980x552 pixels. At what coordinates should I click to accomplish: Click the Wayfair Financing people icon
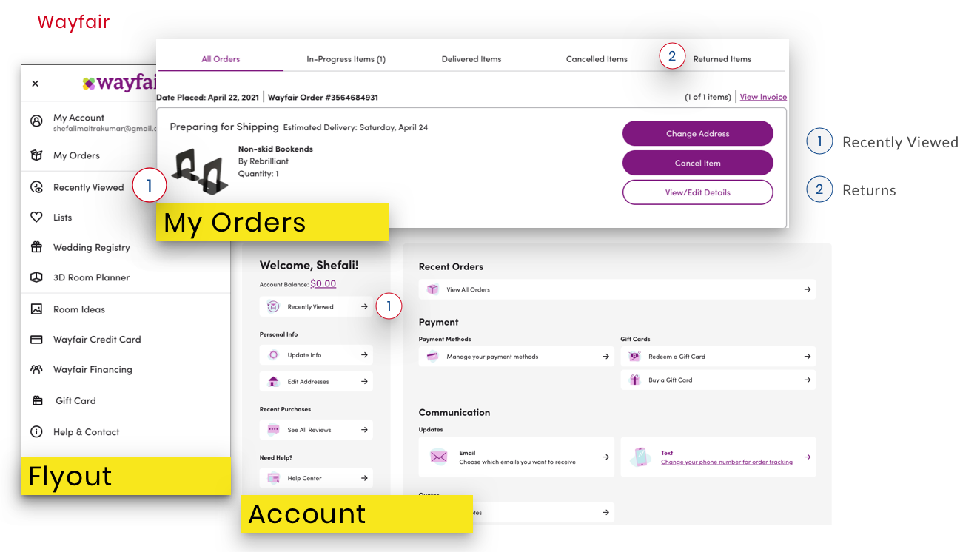[x=36, y=369]
